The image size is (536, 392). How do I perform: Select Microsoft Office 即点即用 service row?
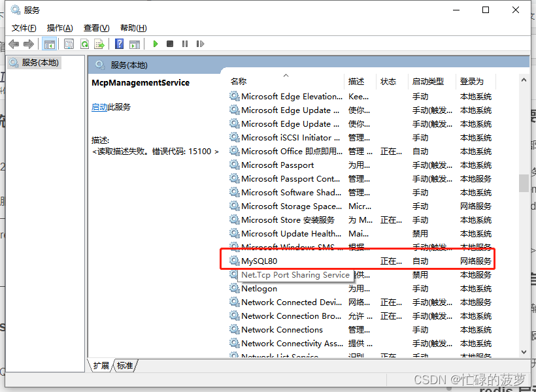point(361,151)
